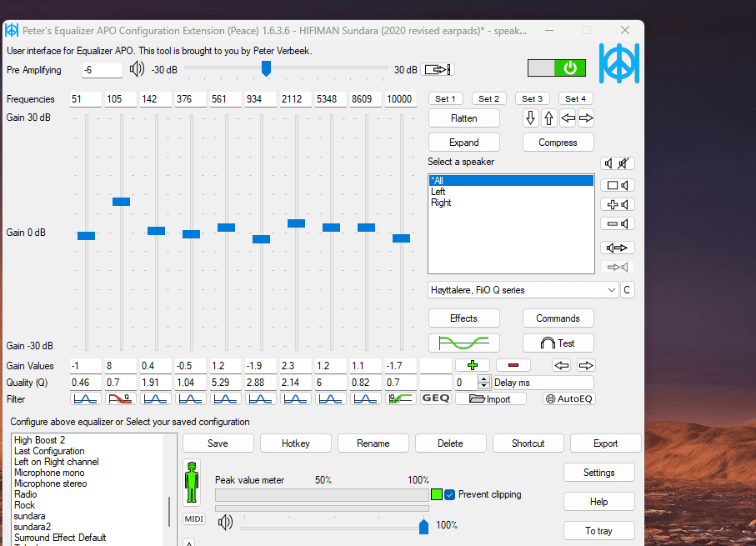The image size is (756, 546).
Task: Choose Left in speaker list
Action: coord(511,192)
